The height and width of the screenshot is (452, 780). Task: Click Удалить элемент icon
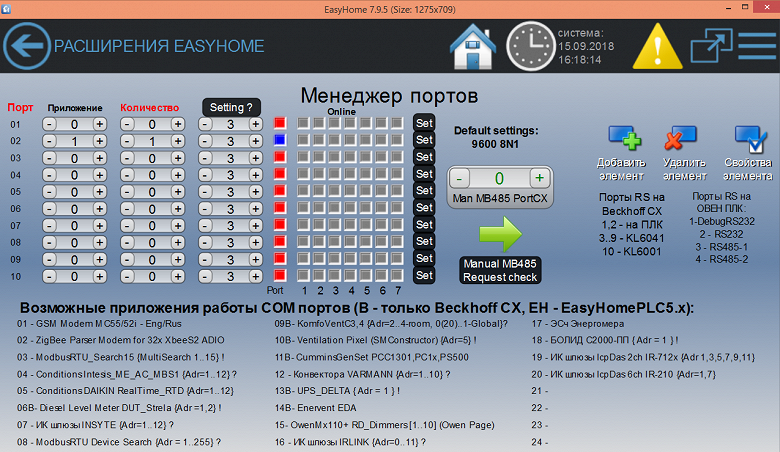click(681, 137)
